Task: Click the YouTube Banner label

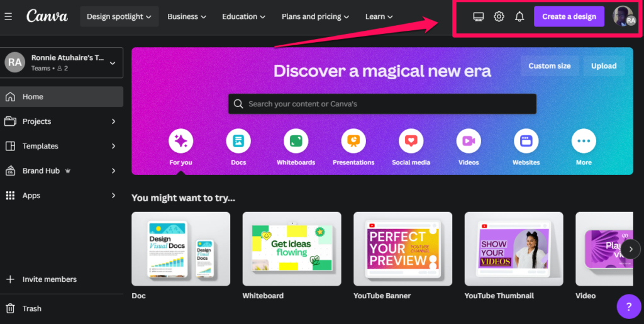Action: (x=382, y=296)
